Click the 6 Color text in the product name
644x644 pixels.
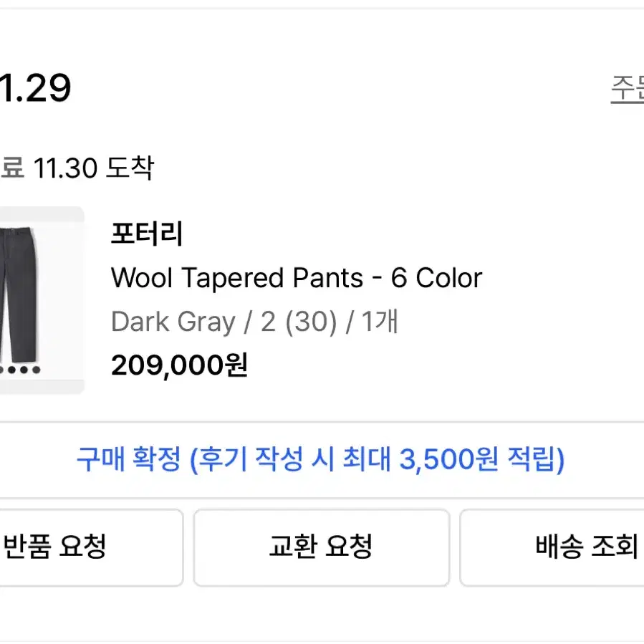click(x=436, y=278)
